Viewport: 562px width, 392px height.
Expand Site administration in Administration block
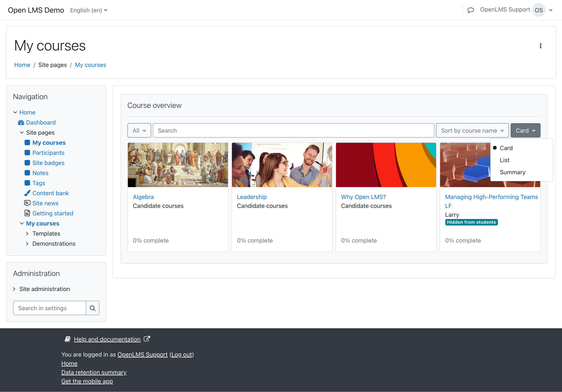coord(14,289)
